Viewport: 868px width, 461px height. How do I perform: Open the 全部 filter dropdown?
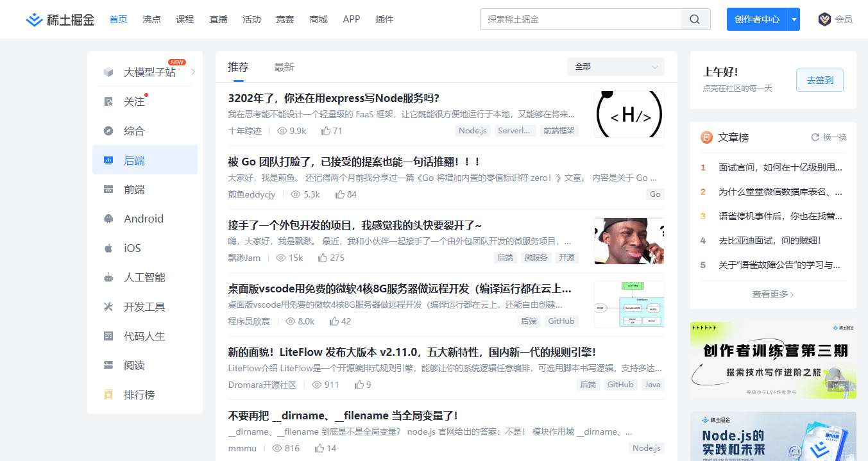[616, 67]
